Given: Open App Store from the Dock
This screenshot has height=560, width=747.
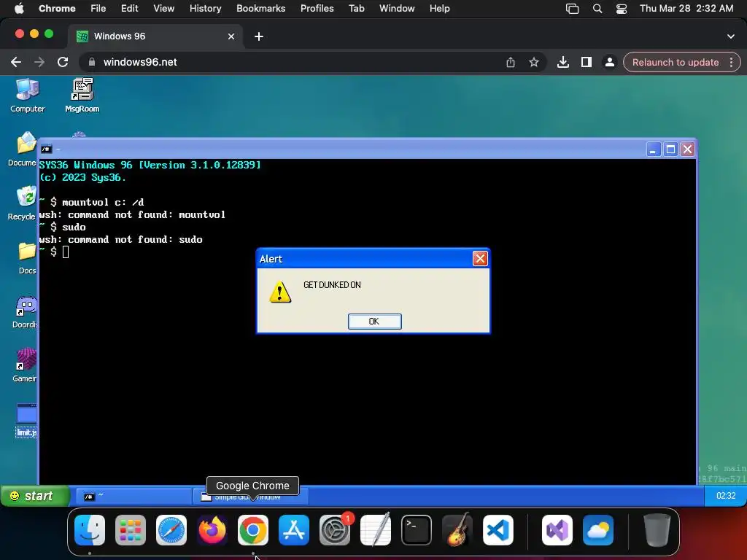Looking at the screenshot, I should coord(294,530).
